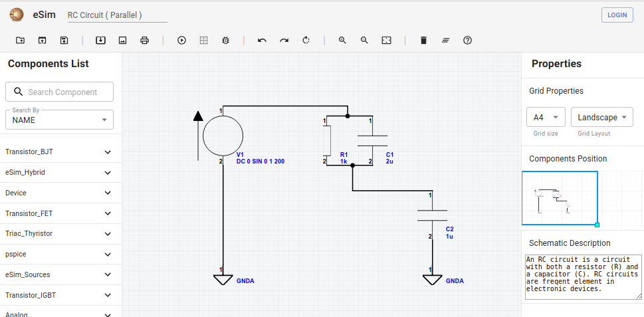This screenshot has width=644, height=317.
Task: Undo the last action
Action: pos(262,41)
